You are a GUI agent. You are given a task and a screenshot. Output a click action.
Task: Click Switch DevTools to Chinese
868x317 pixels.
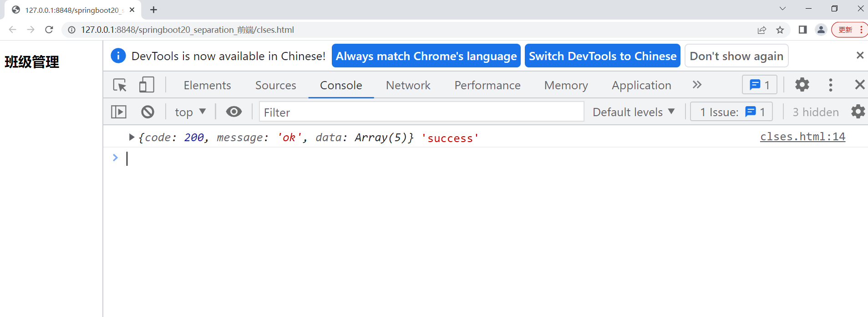(603, 56)
